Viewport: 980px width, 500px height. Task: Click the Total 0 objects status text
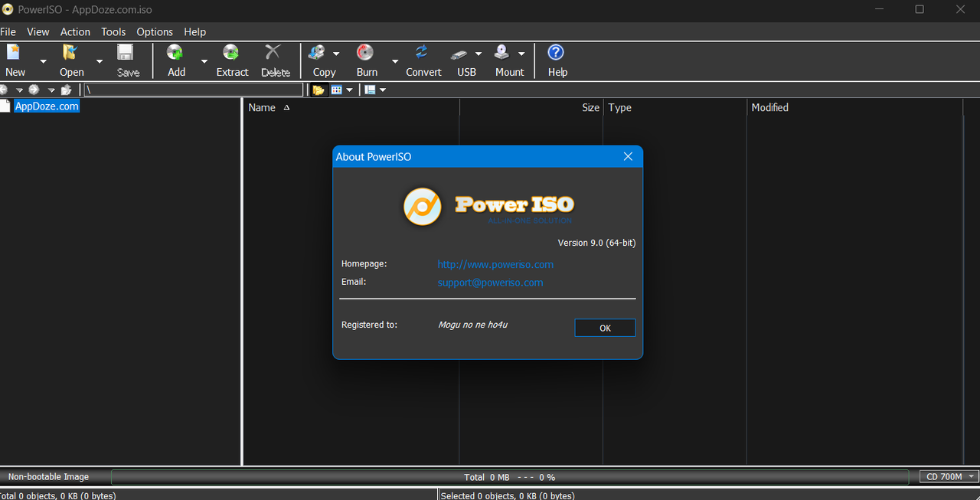pyautogui.click(x=57, y=495)
